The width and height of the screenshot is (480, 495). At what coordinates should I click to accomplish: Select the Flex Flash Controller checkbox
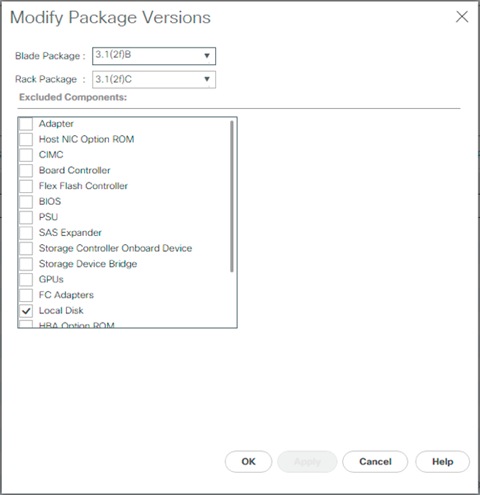[x=26, y=186]
